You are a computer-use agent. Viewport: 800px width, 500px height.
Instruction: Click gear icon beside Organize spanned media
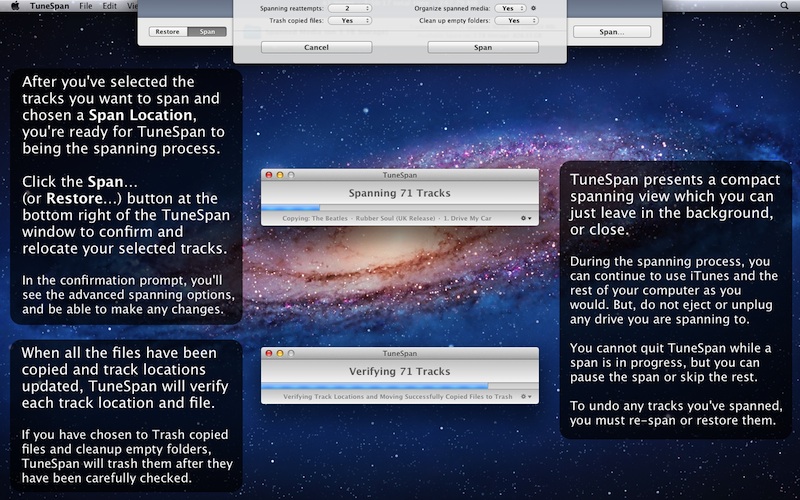point(534,8)
